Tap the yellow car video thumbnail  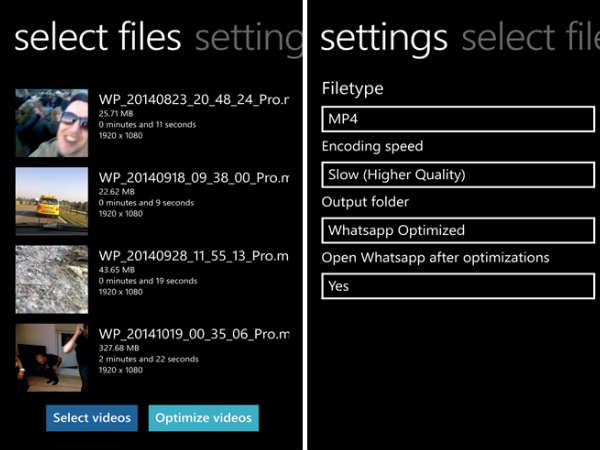pos(52,200)
